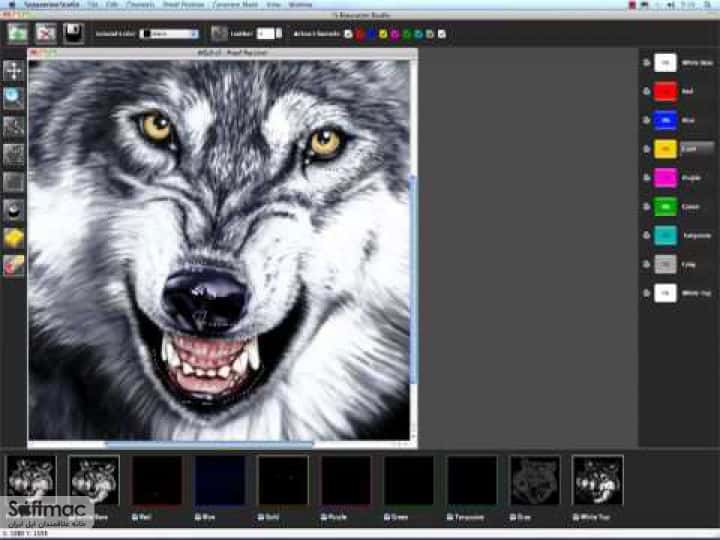Toggle visibility of the Green ink

click(x=647, y=207)
